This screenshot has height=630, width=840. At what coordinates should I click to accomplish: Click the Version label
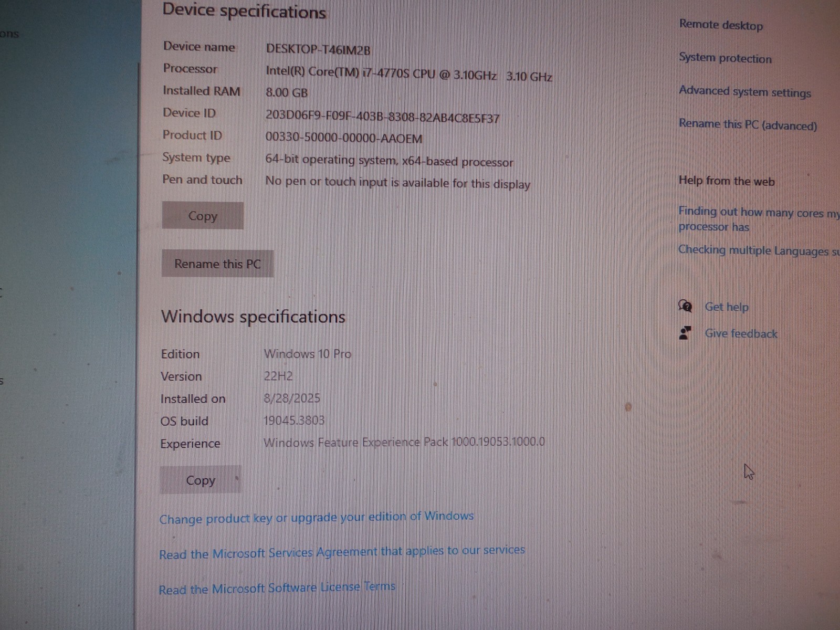pyautogui.click(x=181, y=376)
